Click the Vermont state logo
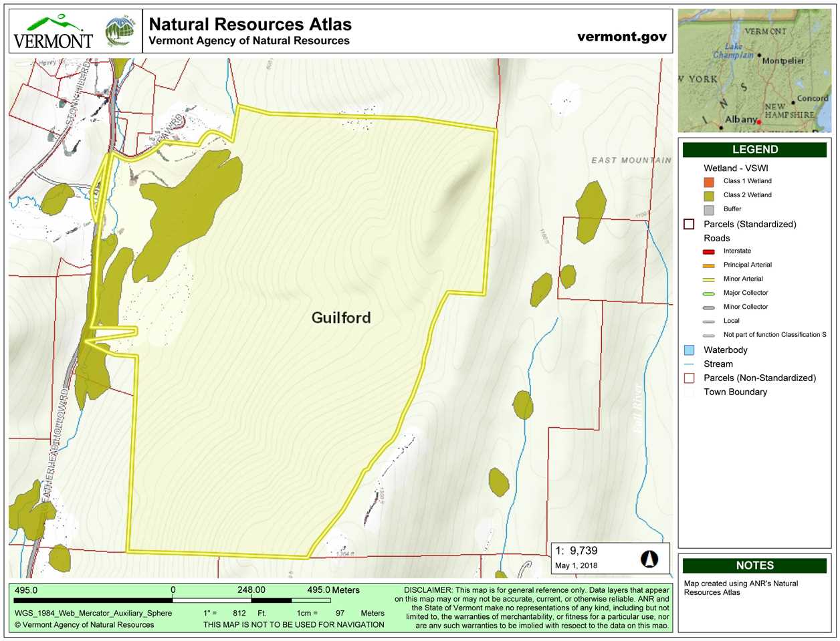Viewport: 840px width, 641px height. [x=53, y=32]
